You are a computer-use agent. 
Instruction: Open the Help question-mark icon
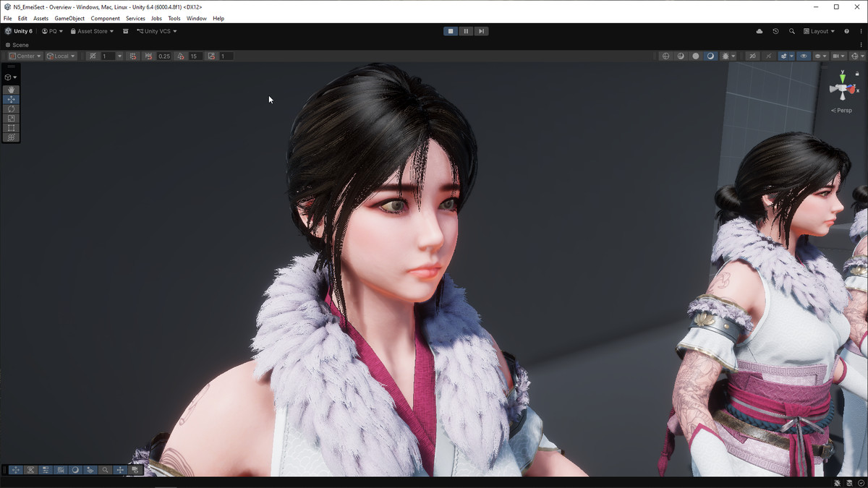[x=846, y=31]
